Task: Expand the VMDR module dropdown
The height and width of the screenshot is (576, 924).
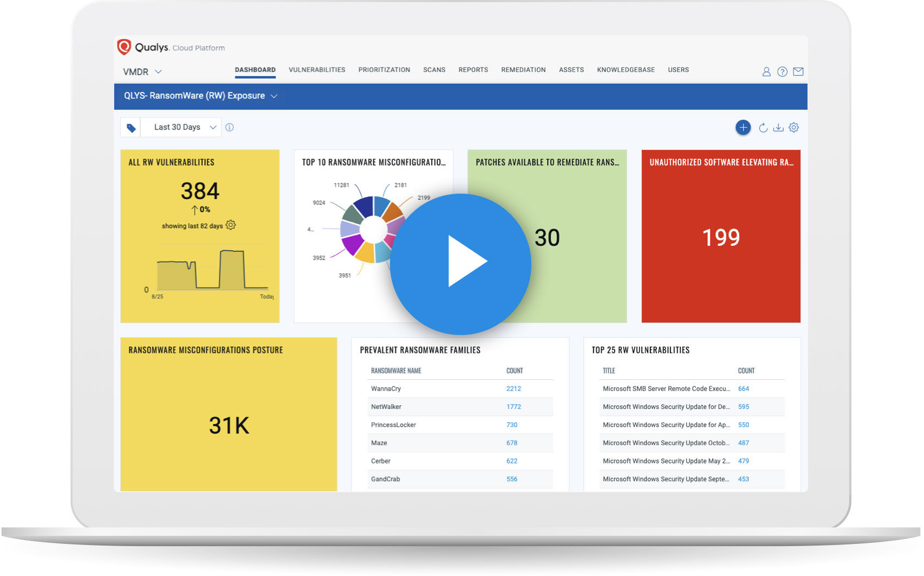Action: click(x=142, y=72)
